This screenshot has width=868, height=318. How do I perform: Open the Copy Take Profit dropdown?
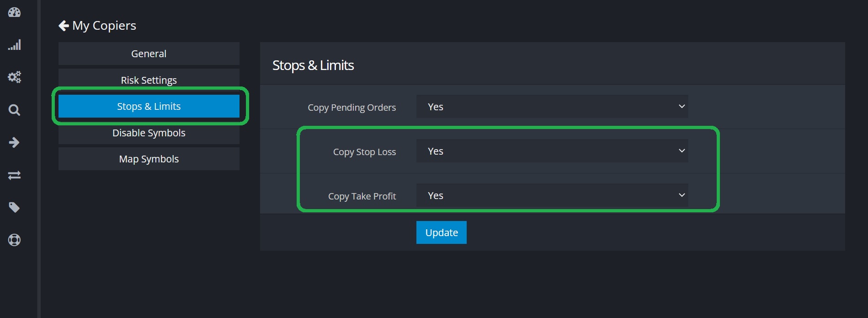click(x=552, y=195)
